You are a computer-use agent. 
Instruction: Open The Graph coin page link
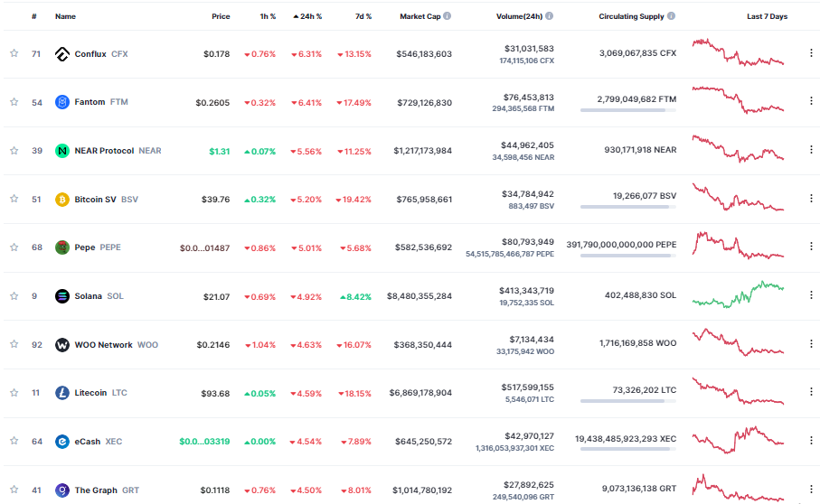[96, 490]
